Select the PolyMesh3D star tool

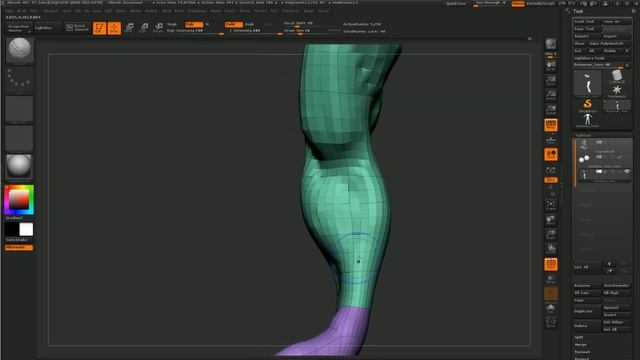coord(617,91)
